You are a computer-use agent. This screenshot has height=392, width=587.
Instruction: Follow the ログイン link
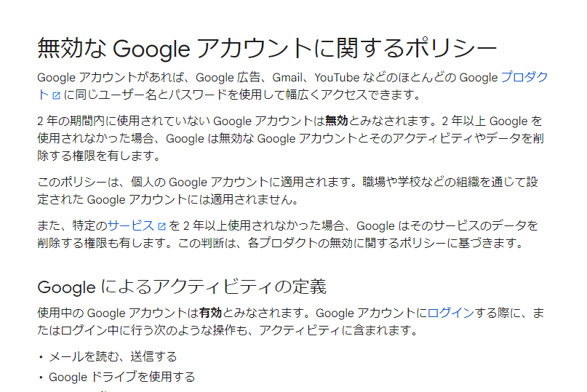(x=450, y=313)
